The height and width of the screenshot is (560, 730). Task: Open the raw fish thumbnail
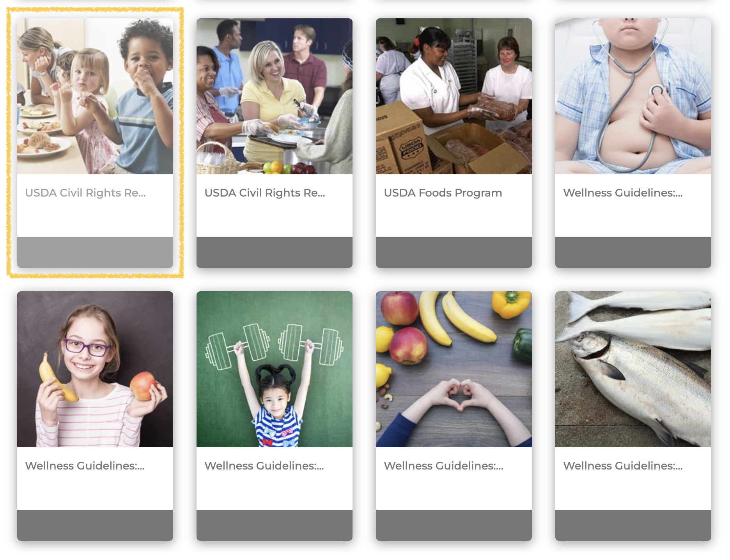click(633, 369)
